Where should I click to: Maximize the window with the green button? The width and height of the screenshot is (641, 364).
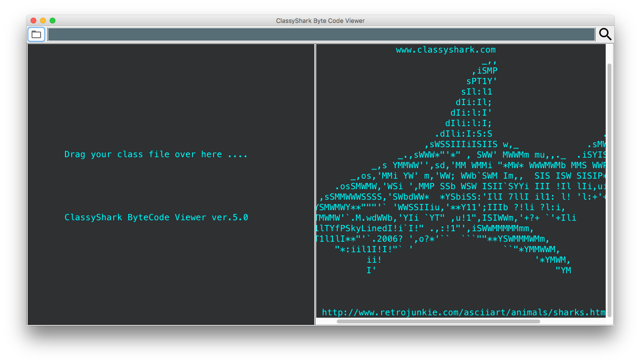53,21
